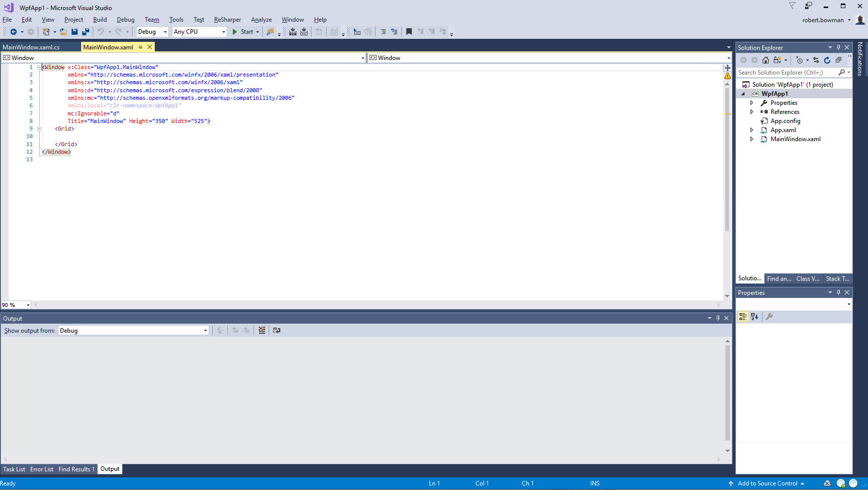Select App.config in Solution Explorer
This screenshot has width=868, height=490.
tap(785, 121)
